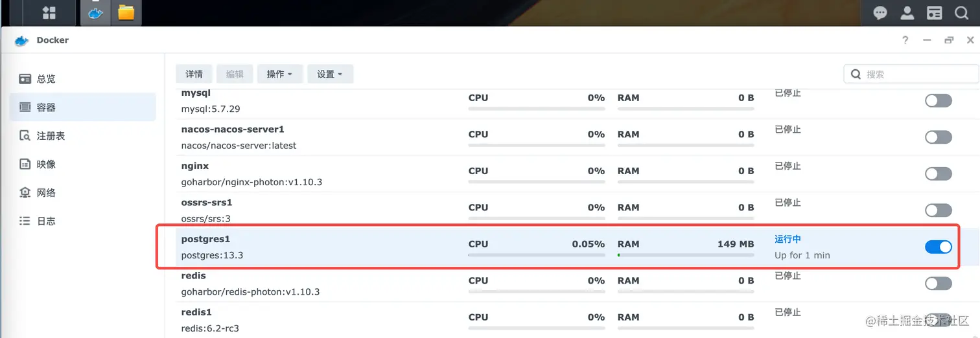Switch to the 注册表 registry section
Viewport: 980px width, 338px height.
pyautogui.click(x=83, y=136)
